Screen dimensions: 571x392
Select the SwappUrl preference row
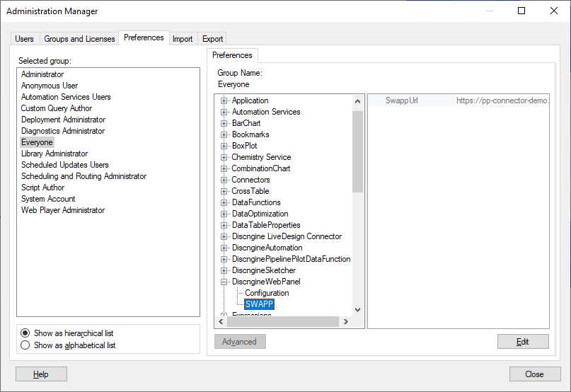458,100
